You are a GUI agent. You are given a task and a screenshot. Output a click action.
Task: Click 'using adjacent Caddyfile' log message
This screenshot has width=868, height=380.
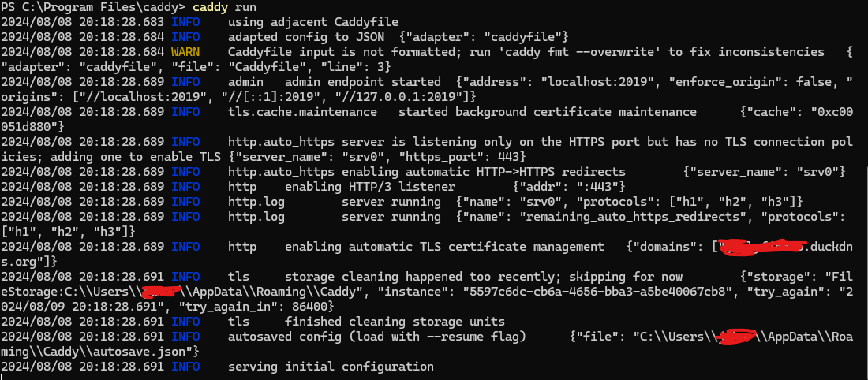point(312,22)
